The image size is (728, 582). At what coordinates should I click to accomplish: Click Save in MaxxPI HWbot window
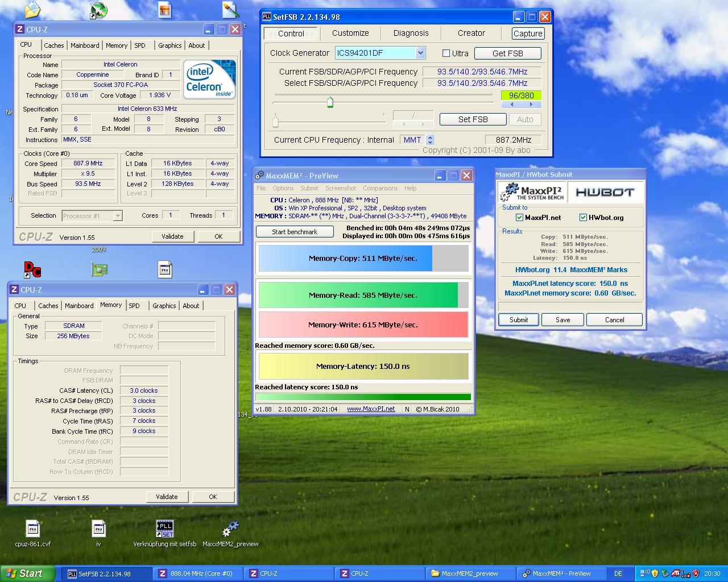coord(563,320)
